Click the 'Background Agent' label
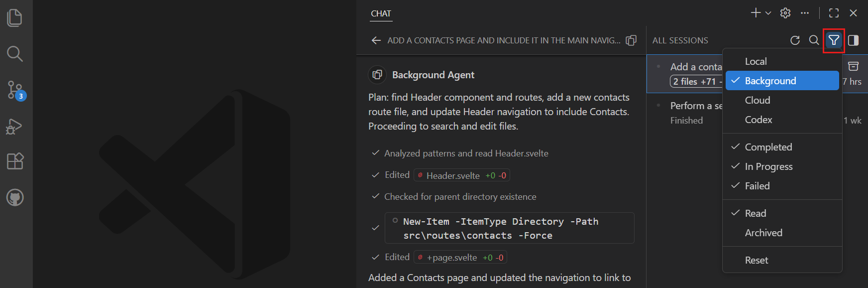The image size is (868, 288). 433,75
